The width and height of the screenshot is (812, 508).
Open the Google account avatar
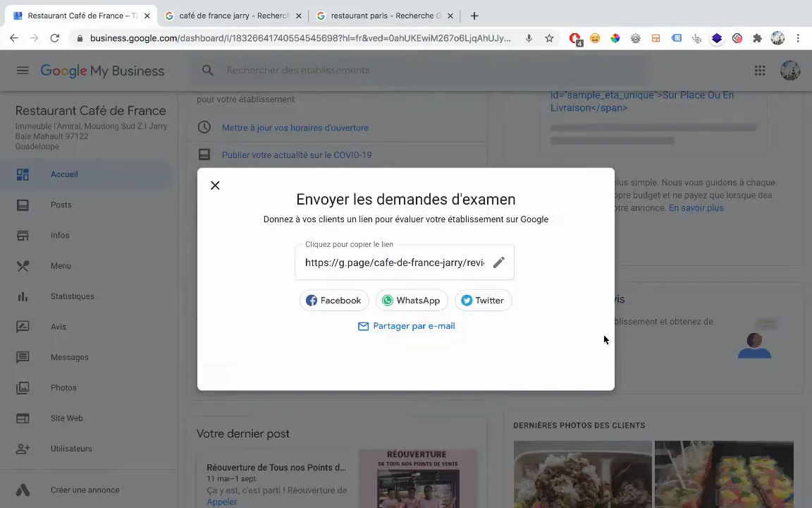790,71
